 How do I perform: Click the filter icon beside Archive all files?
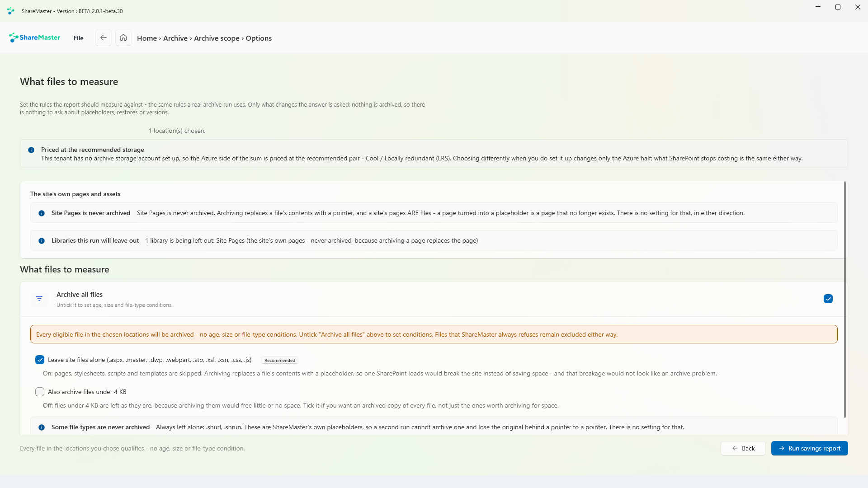pos(39,299)
